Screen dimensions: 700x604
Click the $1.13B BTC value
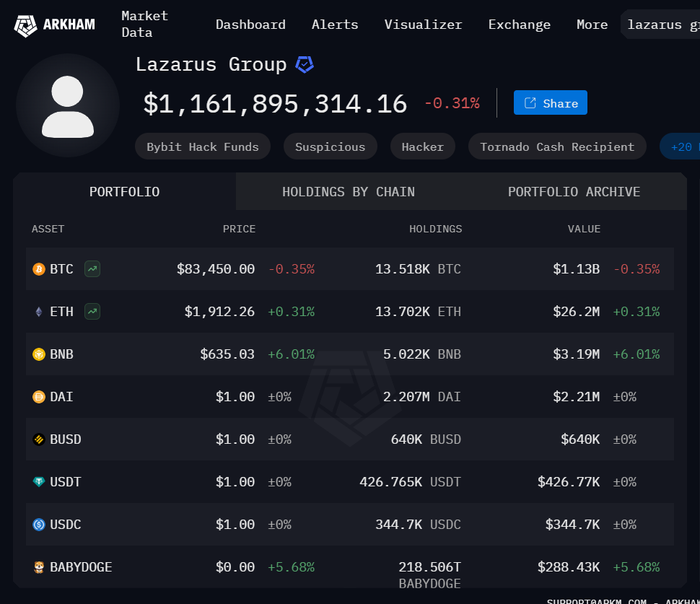click(577, 269)
